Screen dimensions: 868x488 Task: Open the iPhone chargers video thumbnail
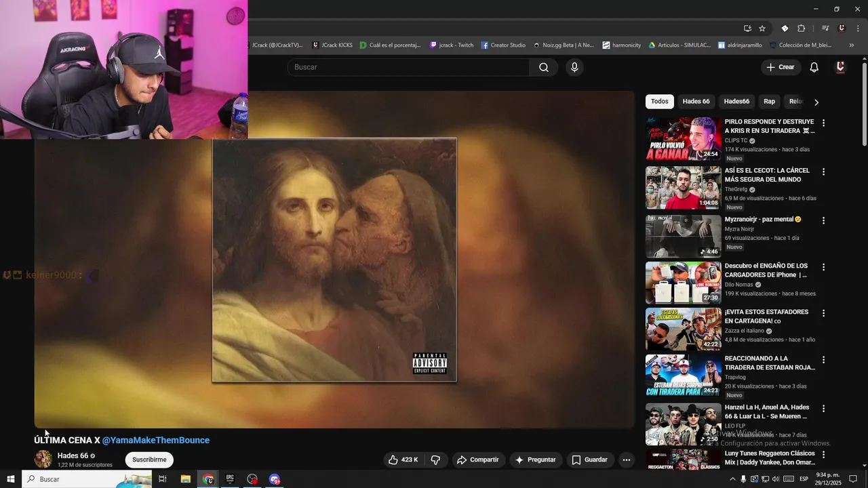tap(683, 283)
